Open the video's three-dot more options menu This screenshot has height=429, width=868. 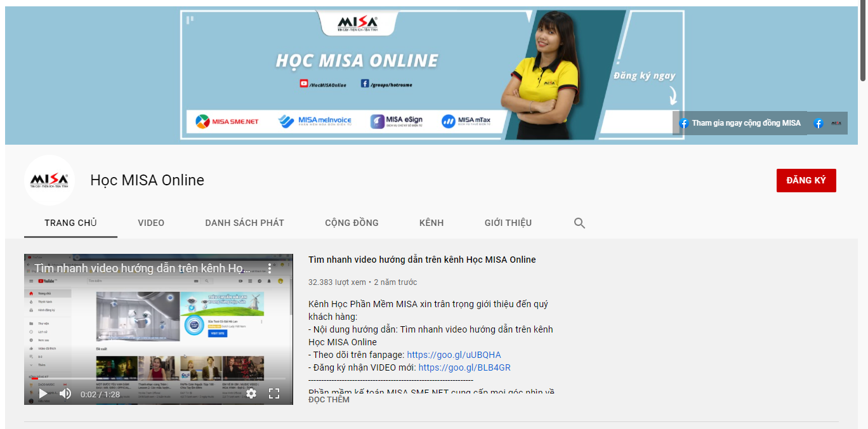click(269, 268)
